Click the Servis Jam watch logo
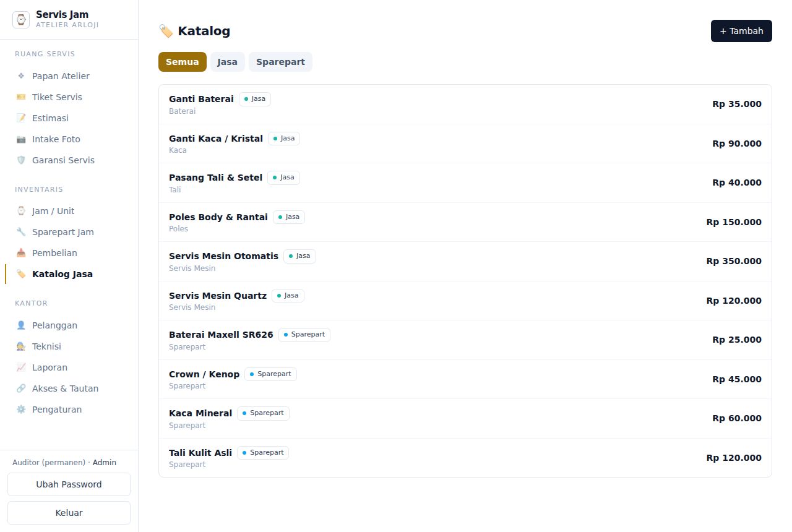The height and width of the screenshot is (532, 792). pyautogui.click(x=21, y=20)
